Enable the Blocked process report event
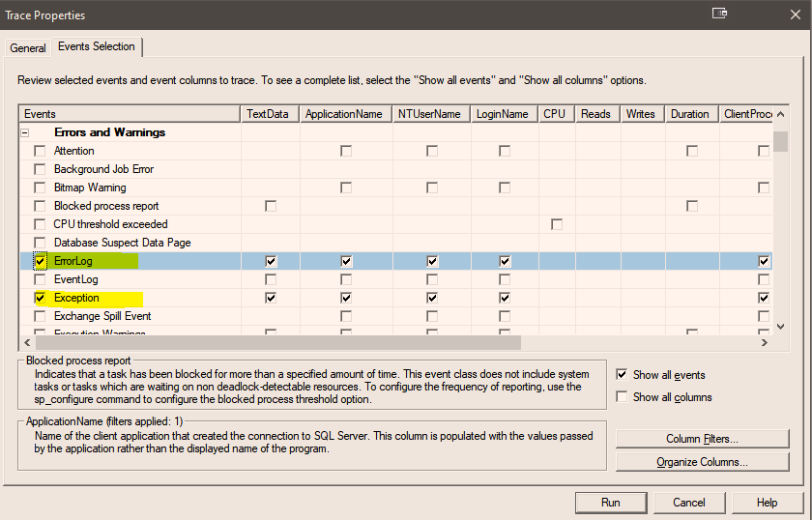The width and height of the screenshot is (812, 520). [x=40, y=206]
